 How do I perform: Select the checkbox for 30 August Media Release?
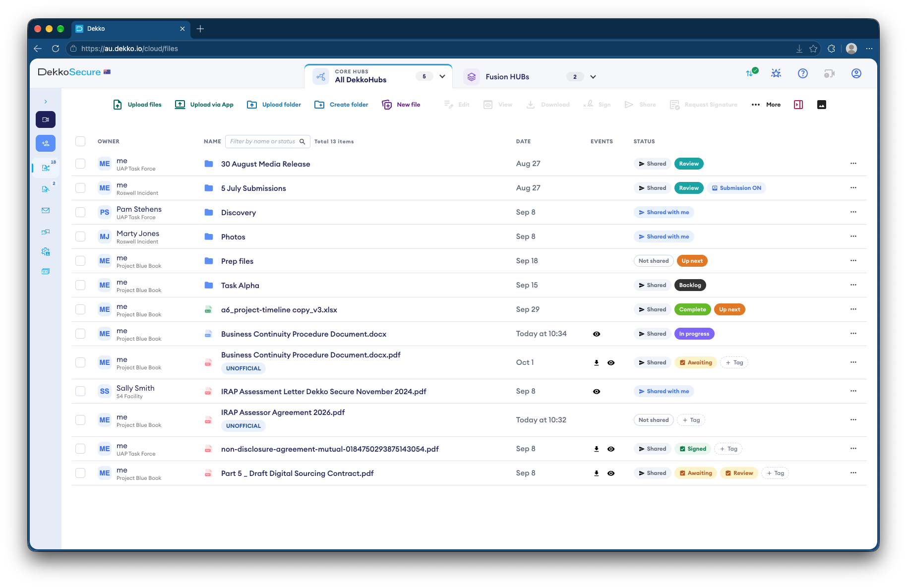[80, 164]
